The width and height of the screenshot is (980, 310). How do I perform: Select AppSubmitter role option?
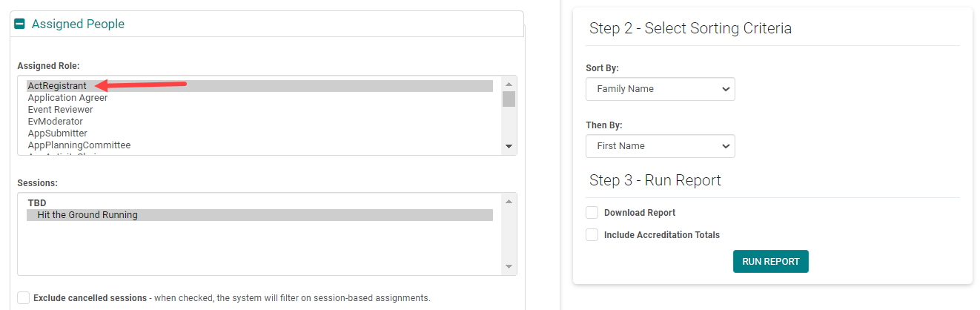point(57,133)
